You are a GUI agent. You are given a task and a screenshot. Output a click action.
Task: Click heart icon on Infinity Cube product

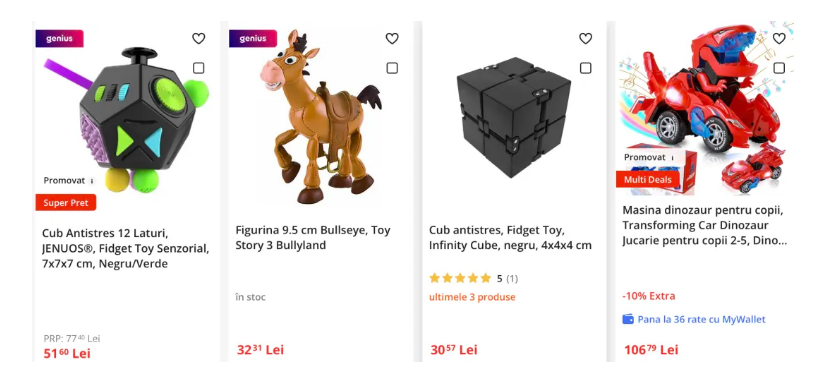click(x=586, y=39)
